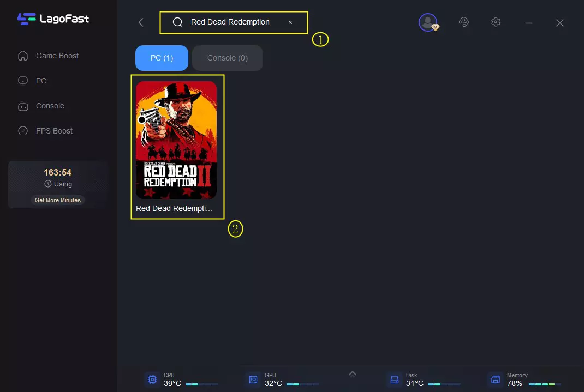This screenshot has height=392, width=584.
Task: Select the Red Dead Redemption II cover
Action: 176,140
